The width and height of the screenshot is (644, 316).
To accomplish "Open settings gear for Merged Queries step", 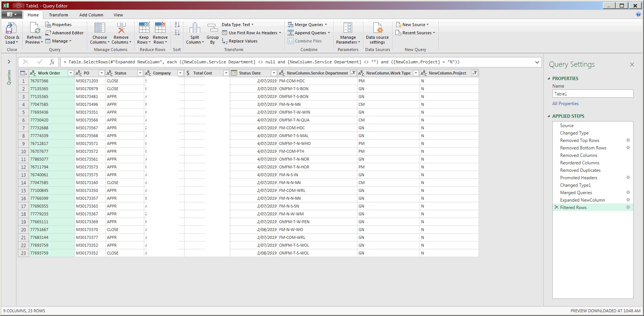I will tap(628, 193).
